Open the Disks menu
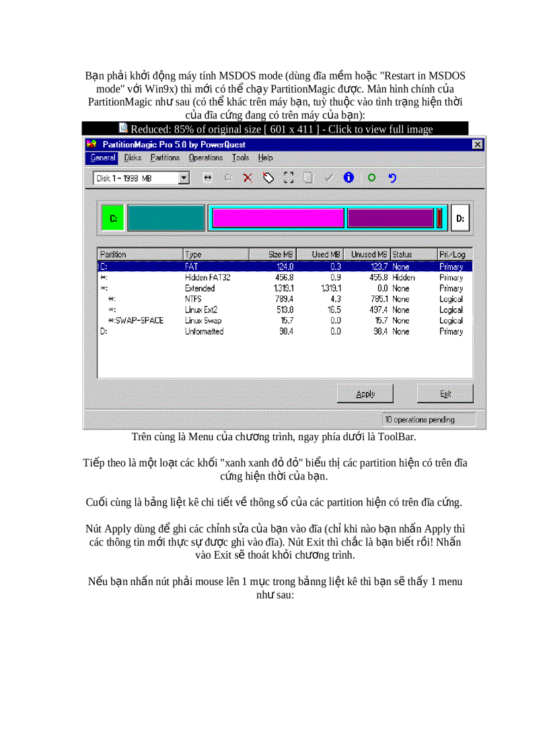The height and width of the screenshot is (756, 549). [133, 158]
